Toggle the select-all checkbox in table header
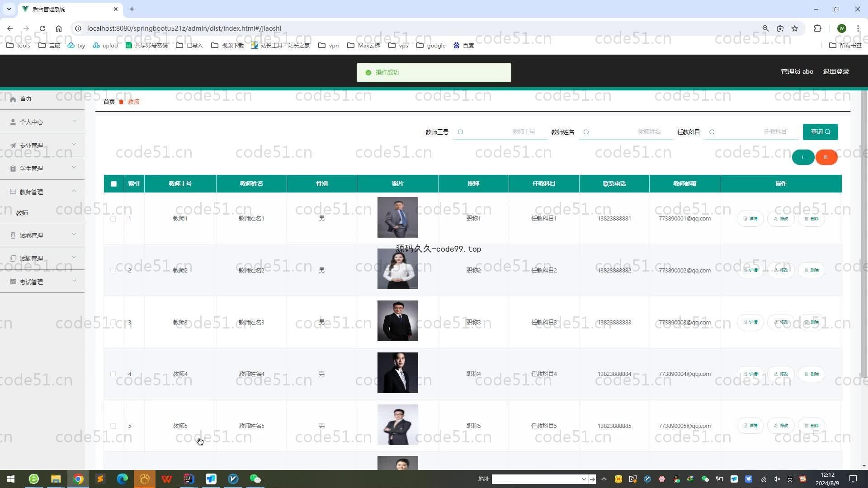 coord(113,184)
